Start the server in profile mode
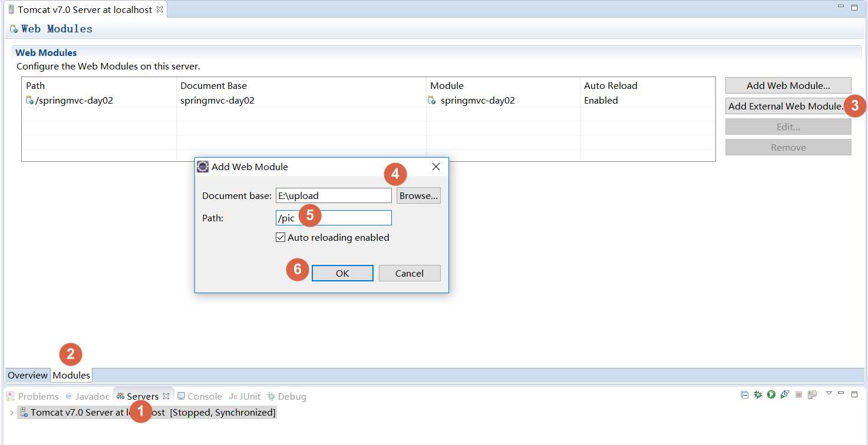868x445 pixels. pyautogui.click(x=785, y=394)
